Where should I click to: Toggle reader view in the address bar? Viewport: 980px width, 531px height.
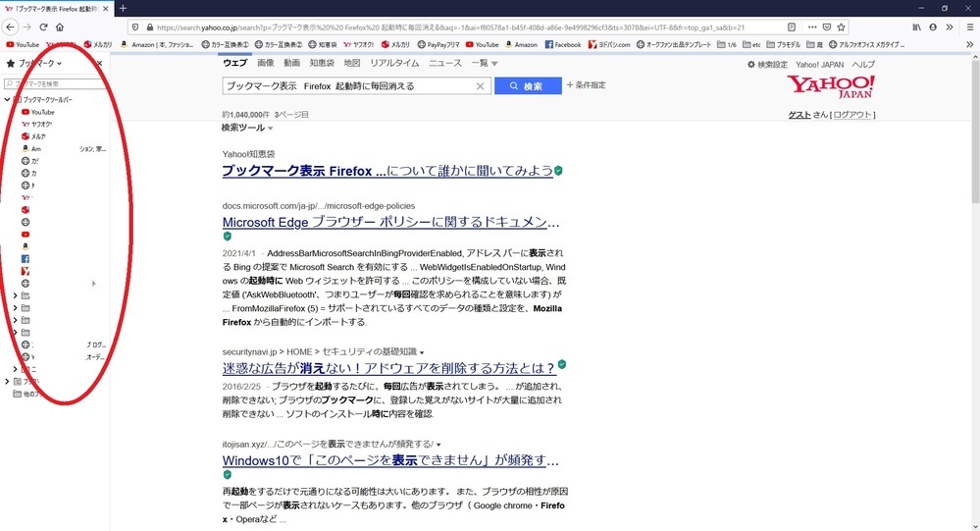[792, 27]
